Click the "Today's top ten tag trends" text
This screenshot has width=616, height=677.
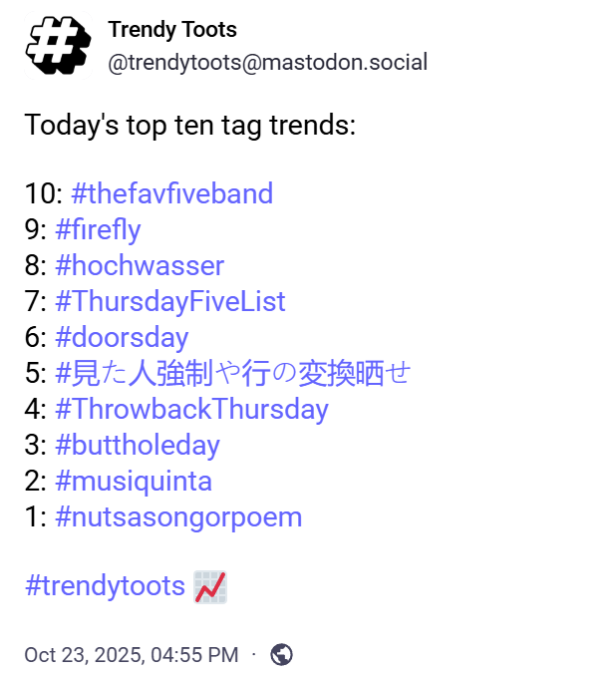point(189,126)
